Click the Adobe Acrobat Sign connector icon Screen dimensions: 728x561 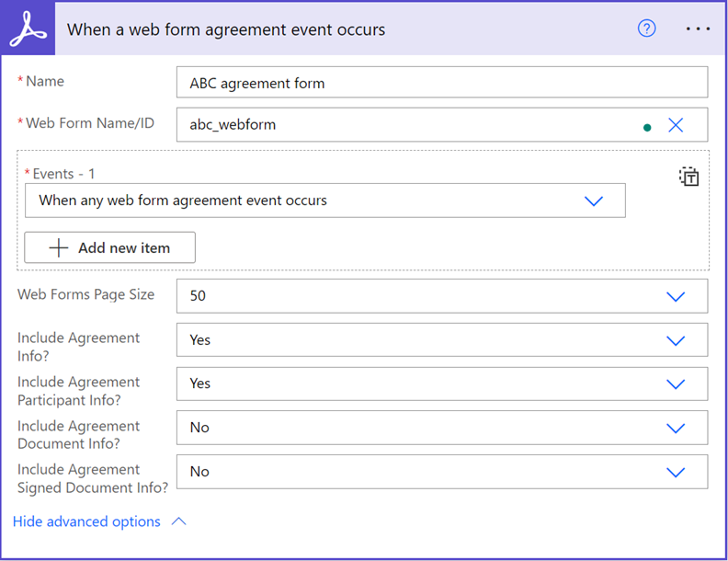pos(29,29)
